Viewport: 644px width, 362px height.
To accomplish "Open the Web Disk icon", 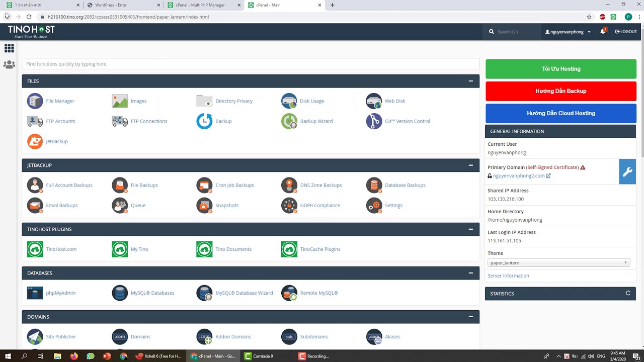I will click(x=374, y=101).
